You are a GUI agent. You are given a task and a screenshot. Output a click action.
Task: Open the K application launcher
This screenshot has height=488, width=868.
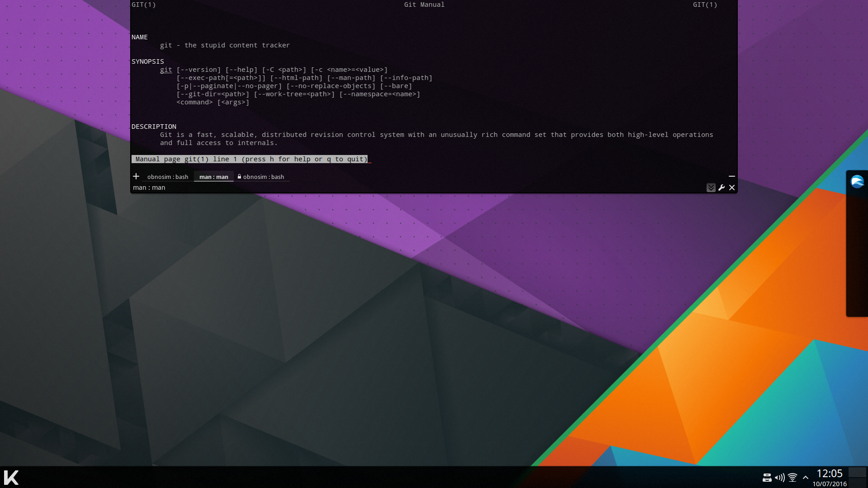[11, 477]
